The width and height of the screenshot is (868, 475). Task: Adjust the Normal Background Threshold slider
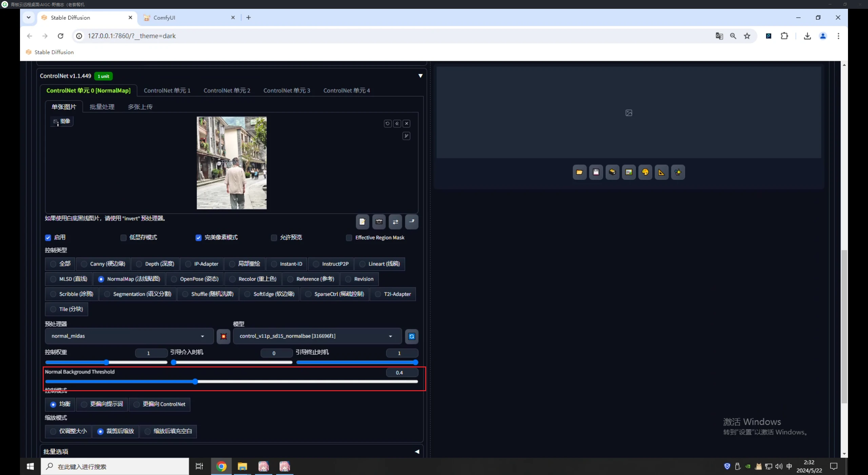[232, 382]
